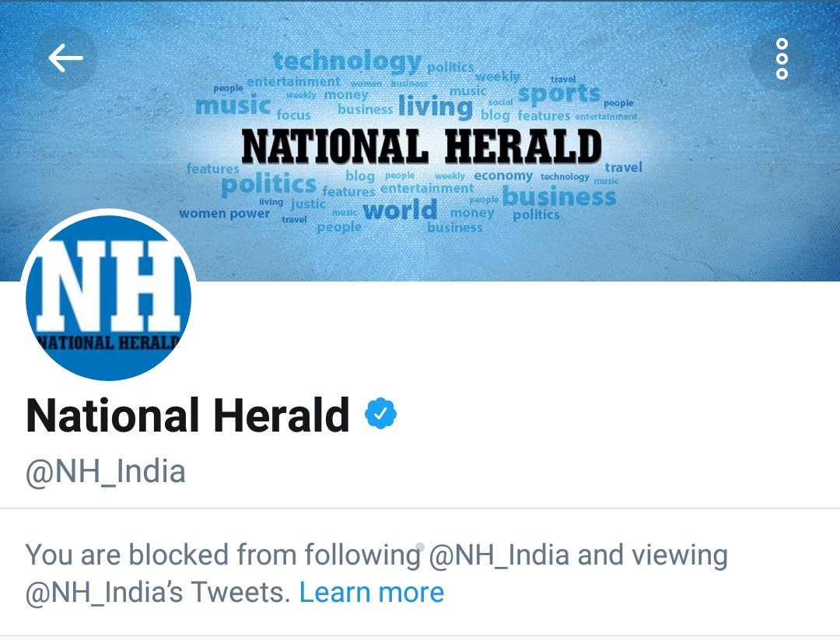840x640 pixels.
Task: Click the @NH_India handle below the name
Action: pyautogui.click(x=106, y=472)
